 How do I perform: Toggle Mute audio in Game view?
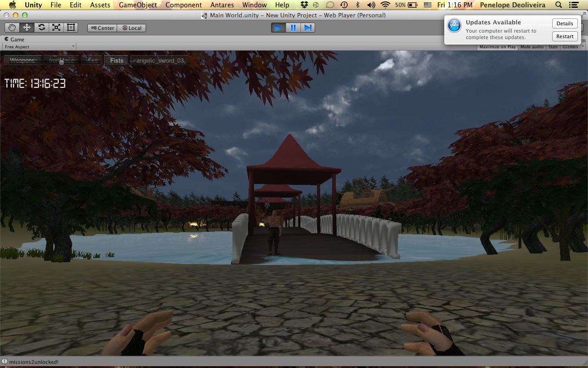click(x=532, y=47)
